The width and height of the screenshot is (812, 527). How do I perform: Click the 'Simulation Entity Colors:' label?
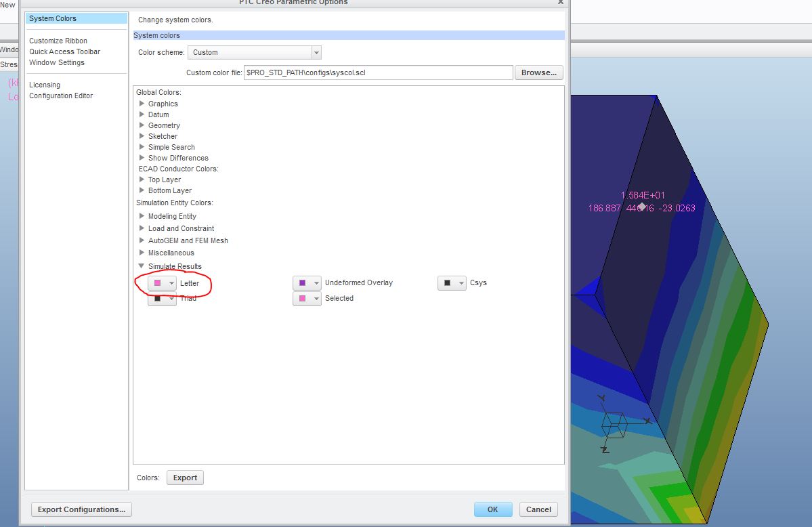175,203
